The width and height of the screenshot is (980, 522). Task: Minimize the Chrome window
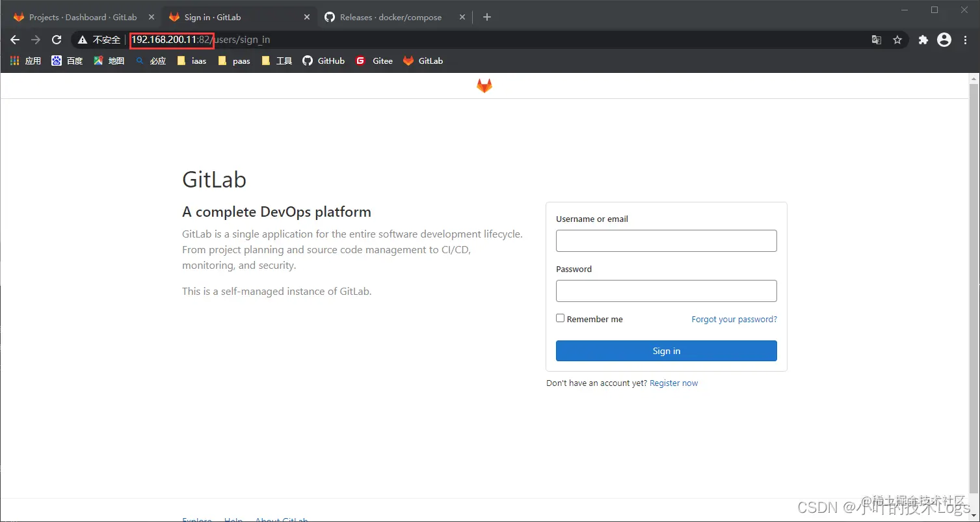(905, 9)
